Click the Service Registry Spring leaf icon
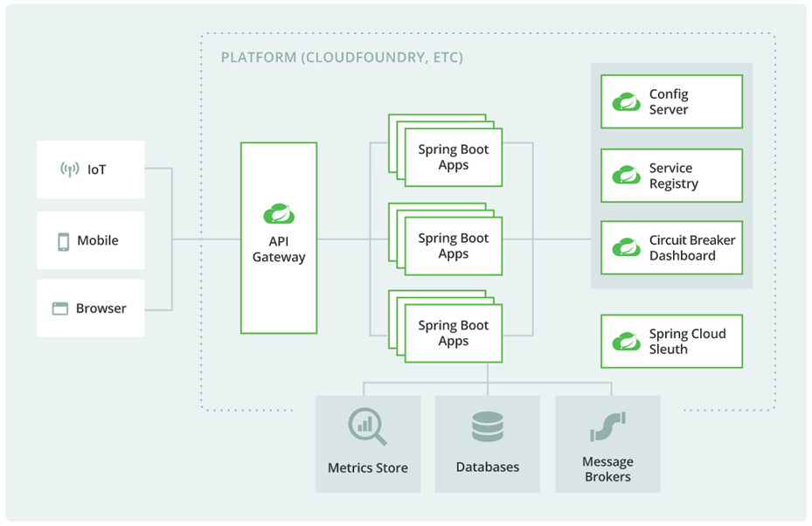 [626, 176]
